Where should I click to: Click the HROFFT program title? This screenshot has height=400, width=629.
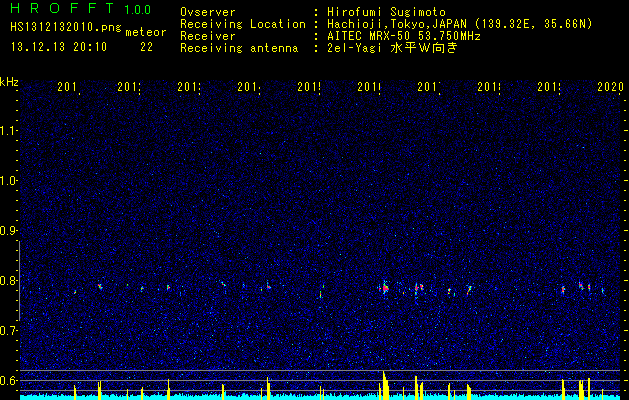[x=63, y=8]
